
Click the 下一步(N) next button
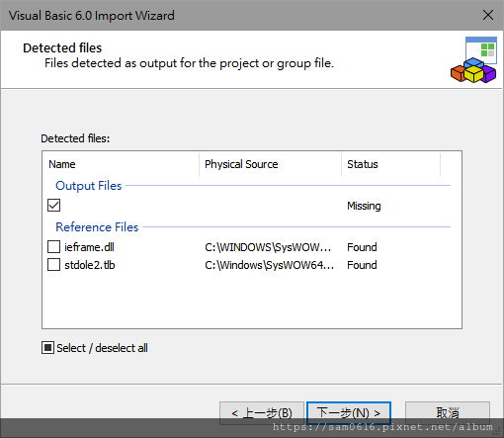[349, 412]
